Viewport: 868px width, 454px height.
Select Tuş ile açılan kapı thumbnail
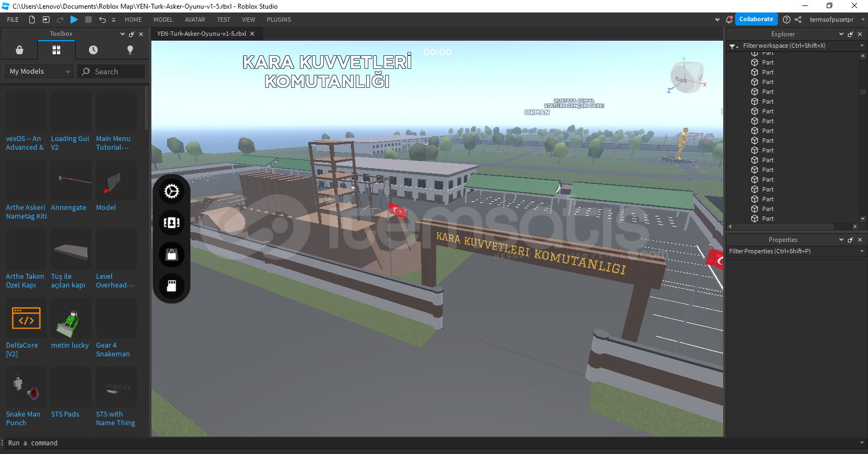click(x=71, y=249)
